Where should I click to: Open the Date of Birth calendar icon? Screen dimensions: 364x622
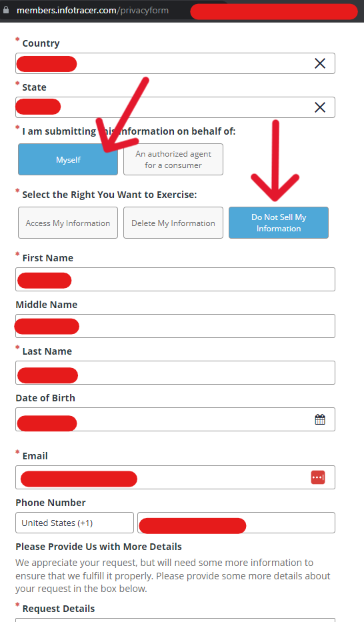320,419
